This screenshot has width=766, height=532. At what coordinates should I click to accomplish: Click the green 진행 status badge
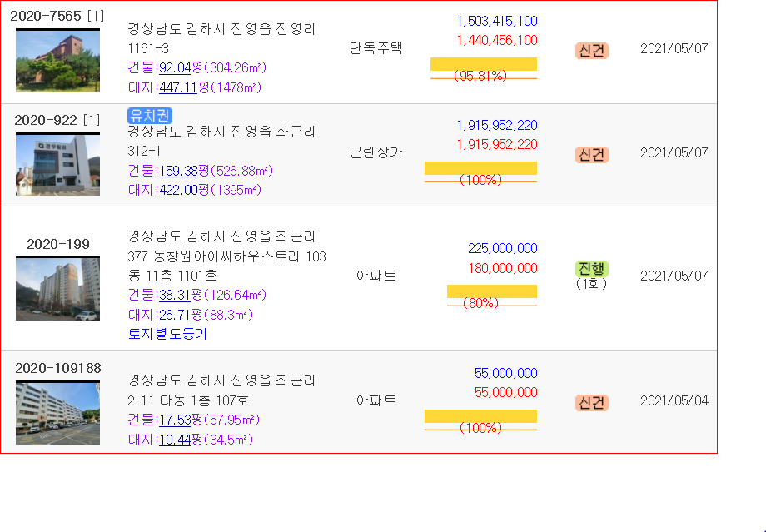(x=592, y=269)
